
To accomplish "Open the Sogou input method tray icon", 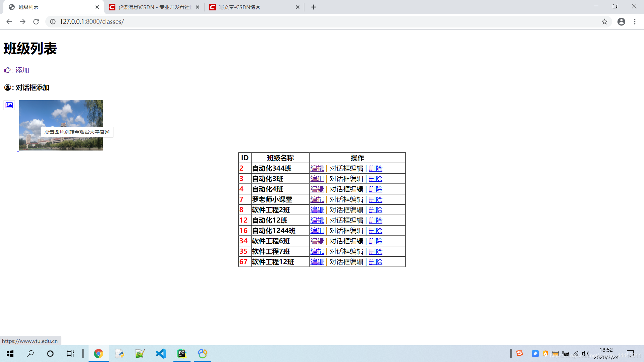I will pos(520,353).
